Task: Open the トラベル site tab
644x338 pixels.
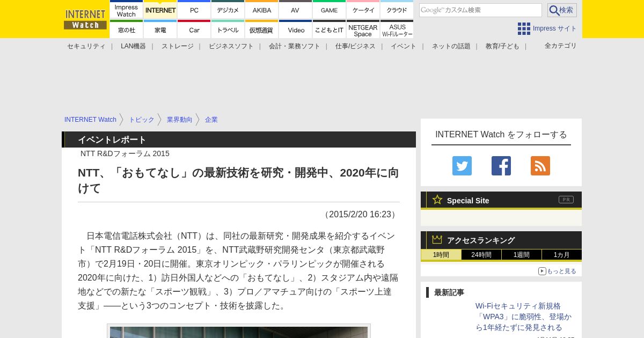Action: pyautogui.click(x=228, y=30)
